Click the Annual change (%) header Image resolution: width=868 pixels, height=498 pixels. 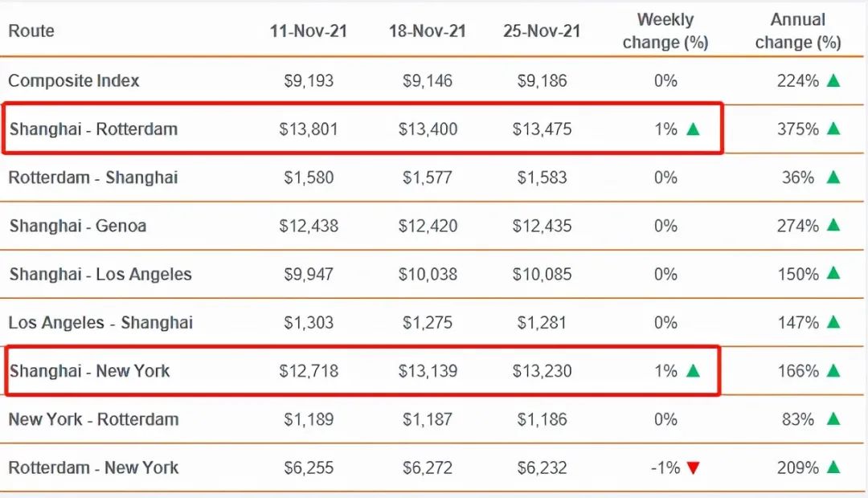pyautogui.click(x=799, y=31)
